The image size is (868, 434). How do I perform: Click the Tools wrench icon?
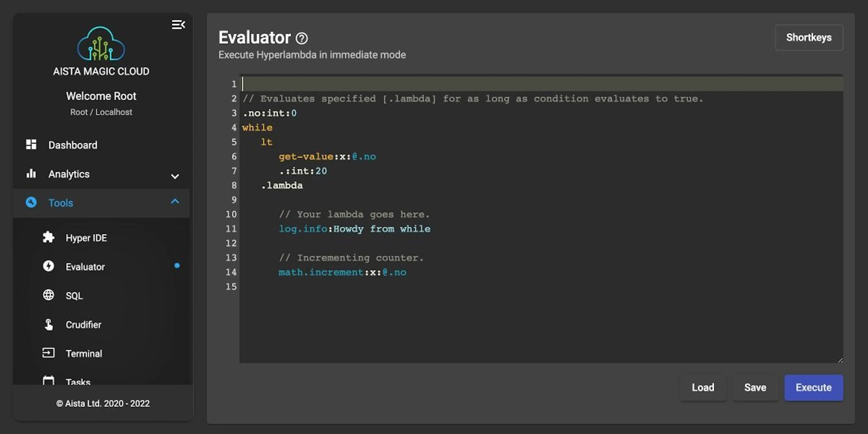coord(31,203)
